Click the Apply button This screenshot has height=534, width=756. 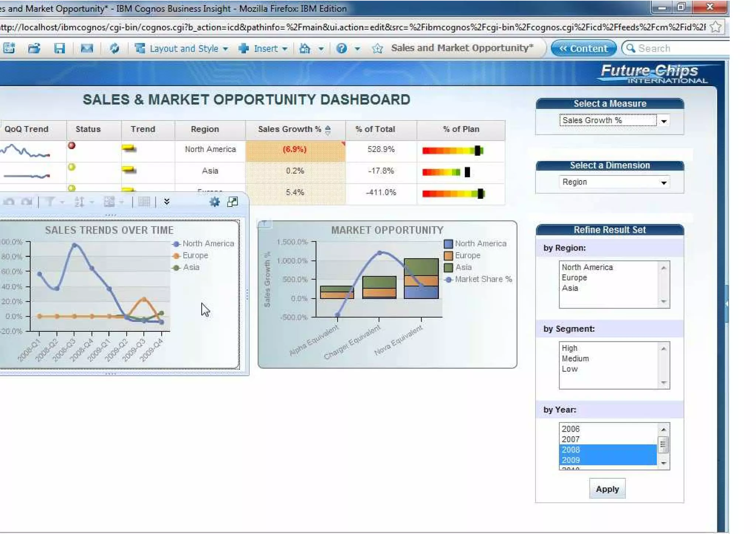607,489
